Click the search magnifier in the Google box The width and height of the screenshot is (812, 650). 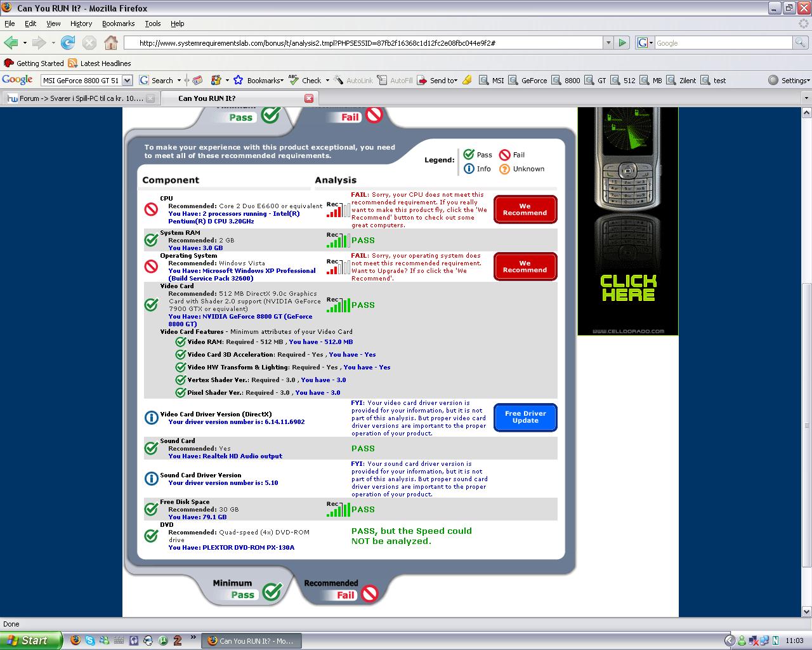click(x=801, y=43)
